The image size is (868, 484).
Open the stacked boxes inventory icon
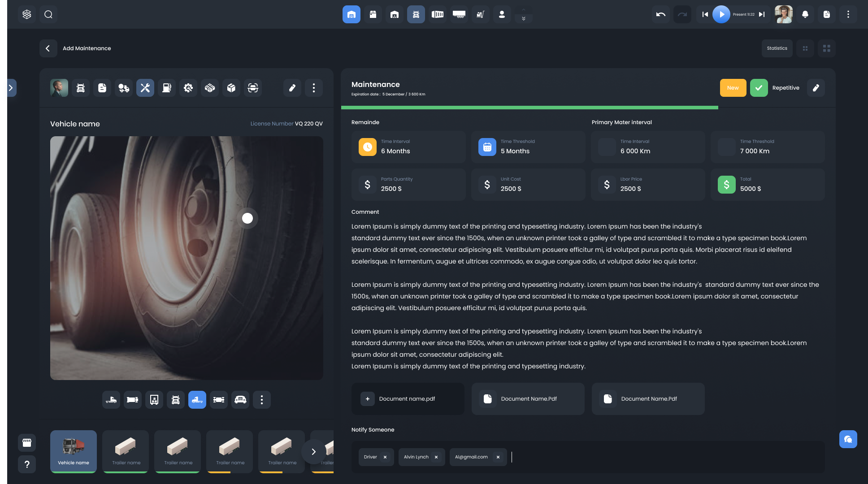[210, 88]
